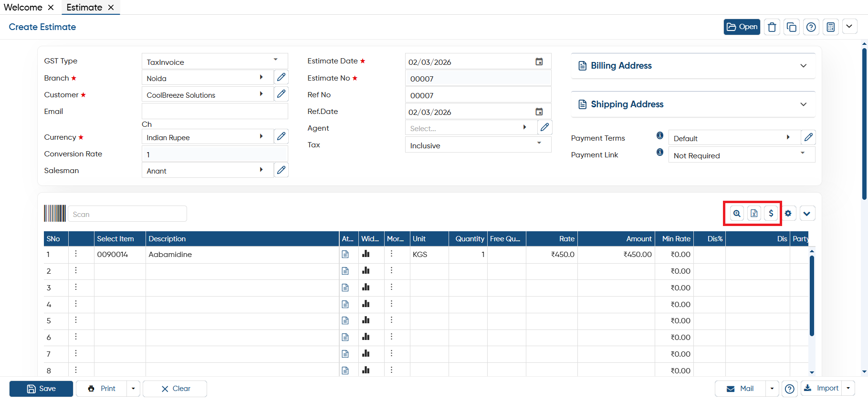Click the dollar sign icon above grid
The image size is (868, 401).
[771, 213]
